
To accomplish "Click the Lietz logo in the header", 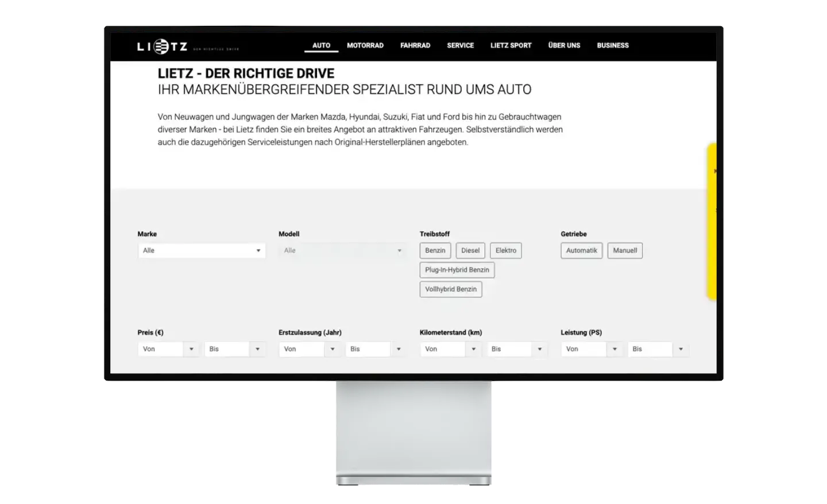I will (188, 46).
